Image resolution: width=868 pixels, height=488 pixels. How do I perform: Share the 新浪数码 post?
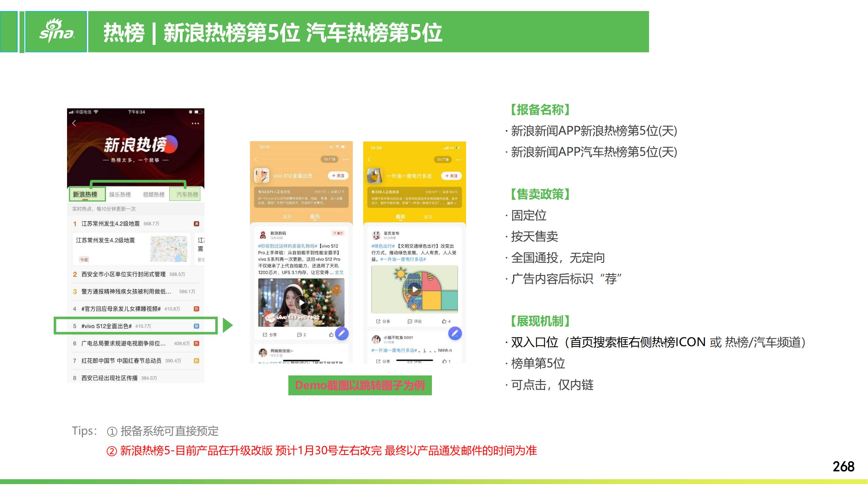point(269,335)
